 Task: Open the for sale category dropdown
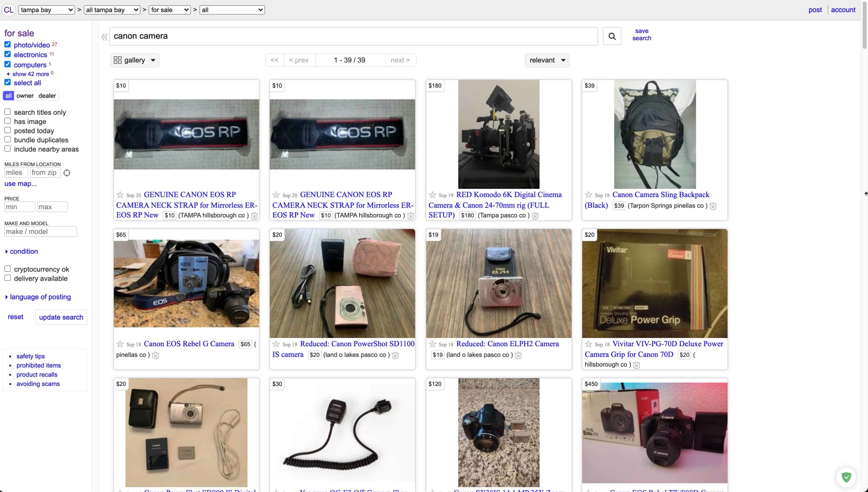coord(169,10)
